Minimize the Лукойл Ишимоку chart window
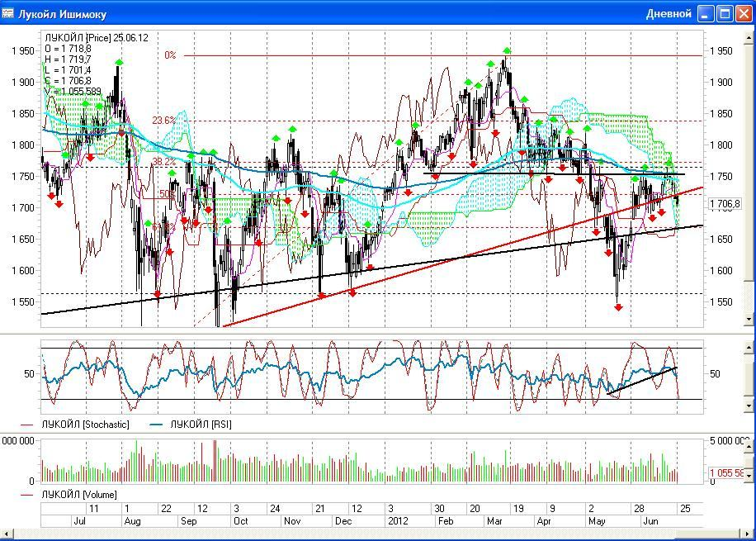 pyautogui.click(x=706, y=13)
